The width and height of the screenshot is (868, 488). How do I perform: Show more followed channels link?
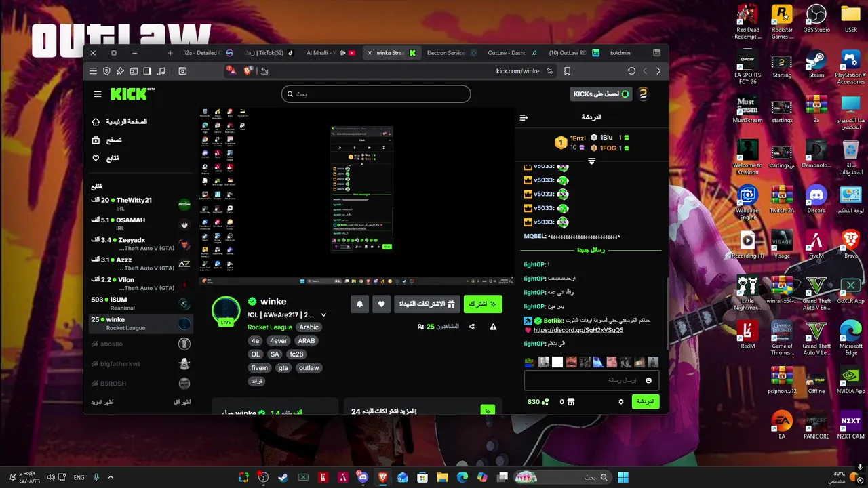[102, 402]
